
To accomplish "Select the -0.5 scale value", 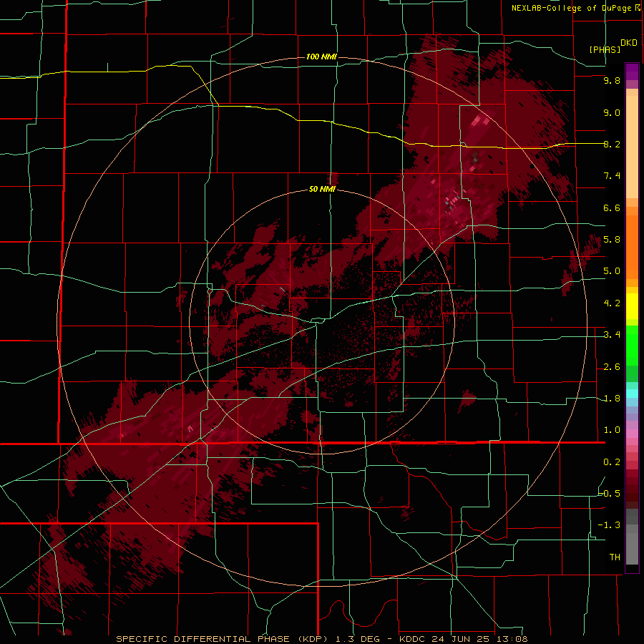I will click(610, 494).
